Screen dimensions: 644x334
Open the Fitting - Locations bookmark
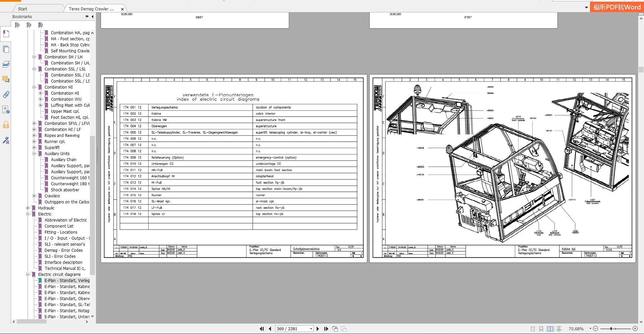click(61, 232)
